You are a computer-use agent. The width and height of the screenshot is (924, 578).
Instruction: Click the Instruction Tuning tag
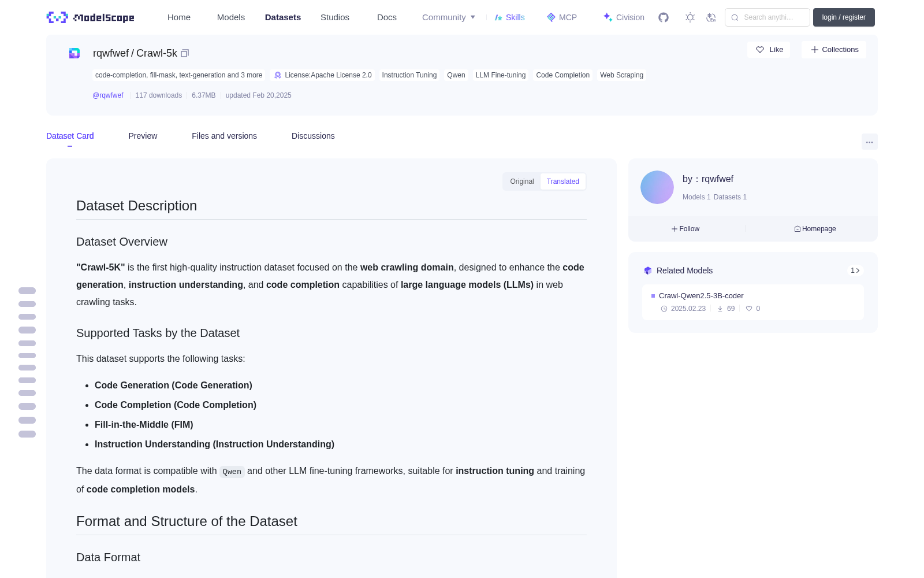[x=409, y=75]
